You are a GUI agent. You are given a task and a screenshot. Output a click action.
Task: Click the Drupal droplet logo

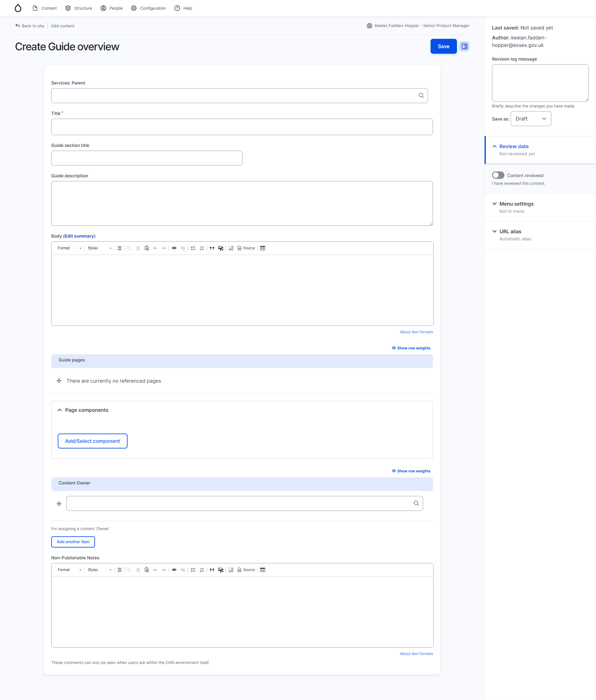(18, 8)
